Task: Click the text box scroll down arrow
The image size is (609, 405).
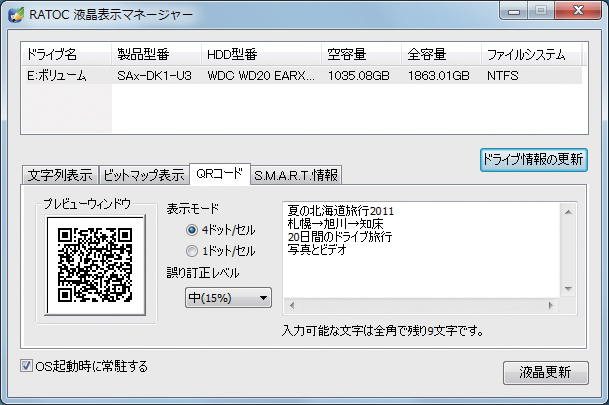Action: 568,289
